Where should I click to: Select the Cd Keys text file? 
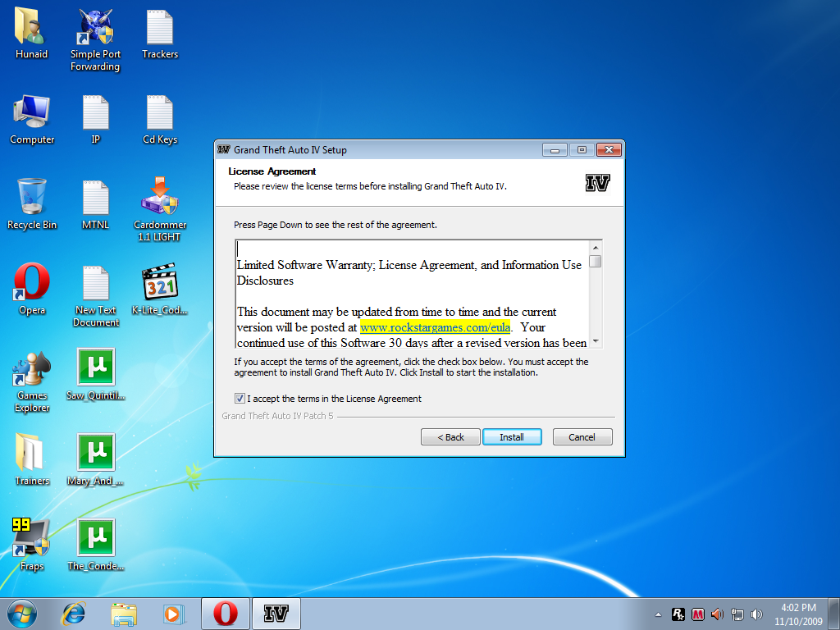[x=160, y=112]
